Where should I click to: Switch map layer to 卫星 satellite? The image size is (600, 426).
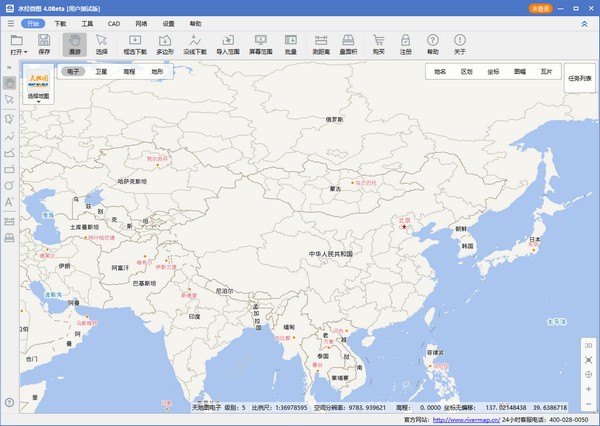click(x=101, y=72)
